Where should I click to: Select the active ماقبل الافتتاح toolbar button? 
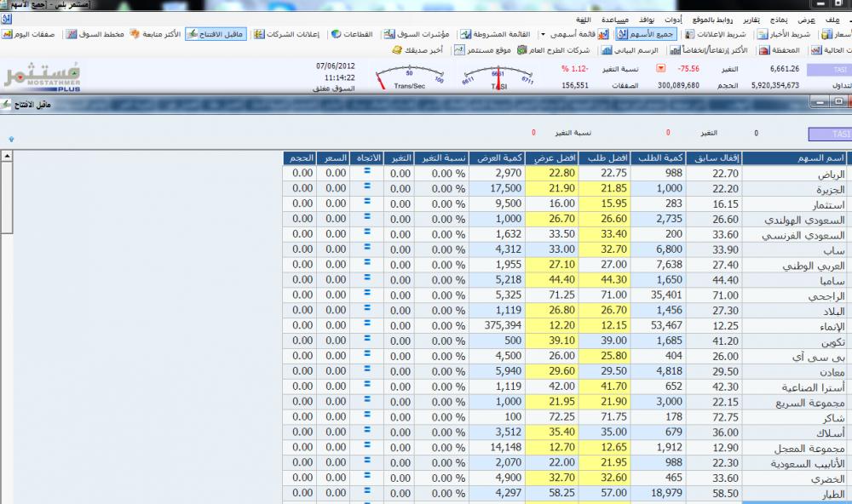pos(216,34)
